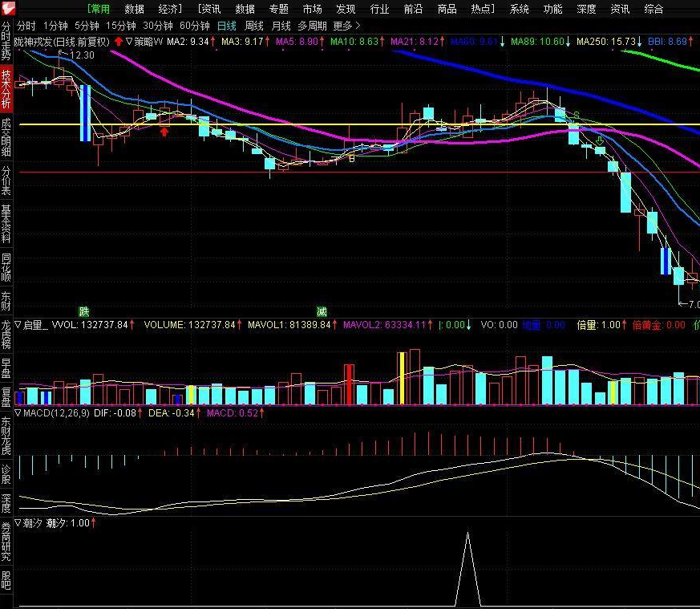Viewport: 700px width, 609px height.
Task: Open the 诊股 sidebar tab
Action: click(x=6, y=474)
